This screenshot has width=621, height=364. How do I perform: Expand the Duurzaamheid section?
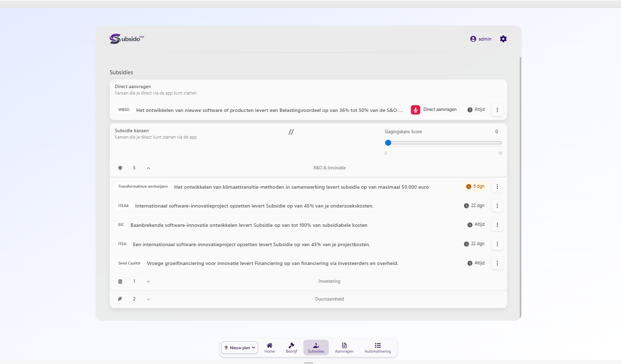tap(149, 299)
